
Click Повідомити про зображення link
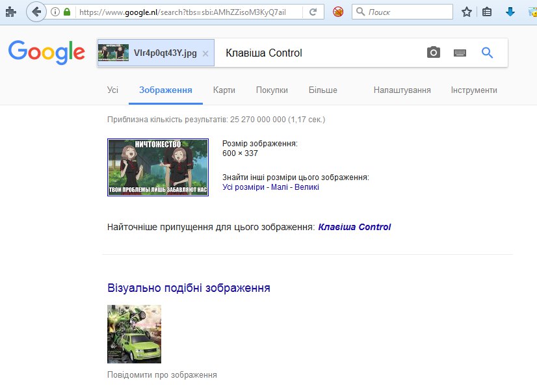pyautogui.click(x=162, y=375)
